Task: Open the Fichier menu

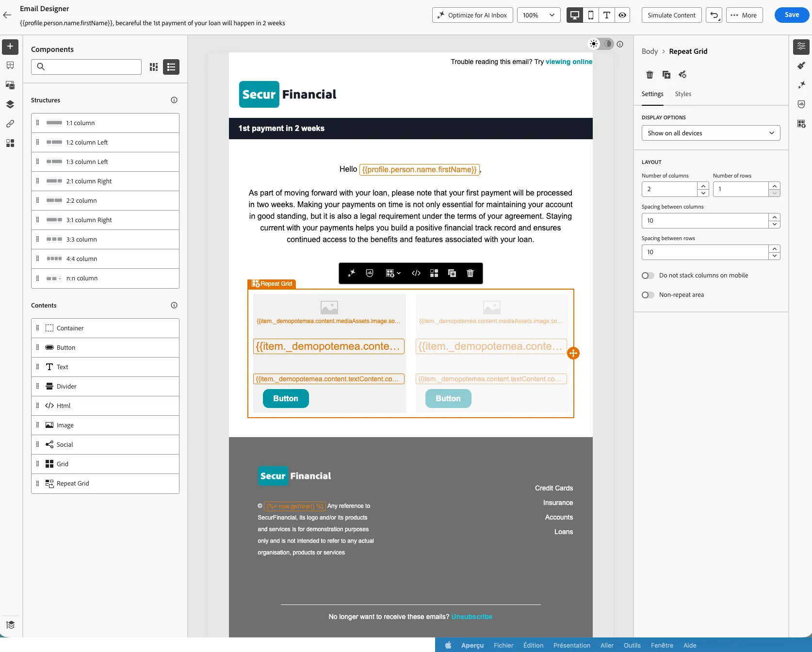Action: (x=503, y=645)
